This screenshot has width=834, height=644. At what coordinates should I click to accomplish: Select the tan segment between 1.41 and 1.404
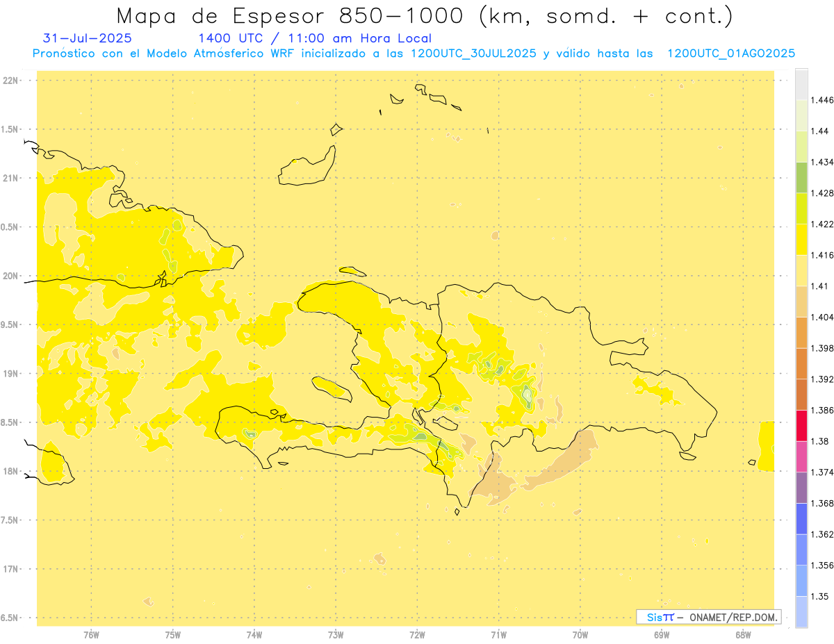801,302
